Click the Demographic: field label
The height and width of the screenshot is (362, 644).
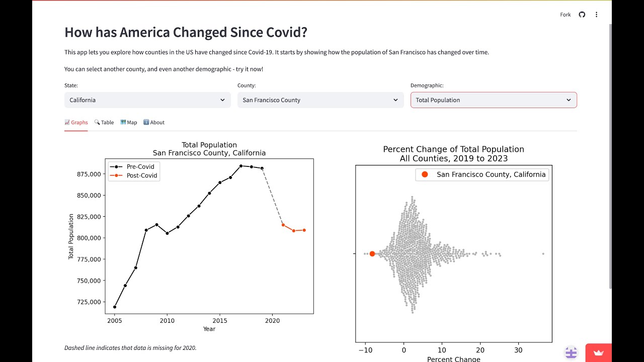click(427, 85)
